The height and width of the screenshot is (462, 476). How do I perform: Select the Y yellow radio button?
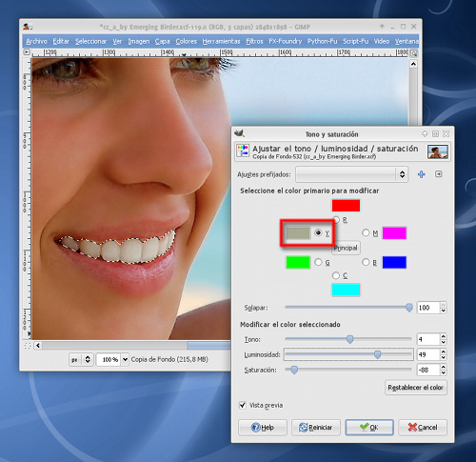pos(318,232)
